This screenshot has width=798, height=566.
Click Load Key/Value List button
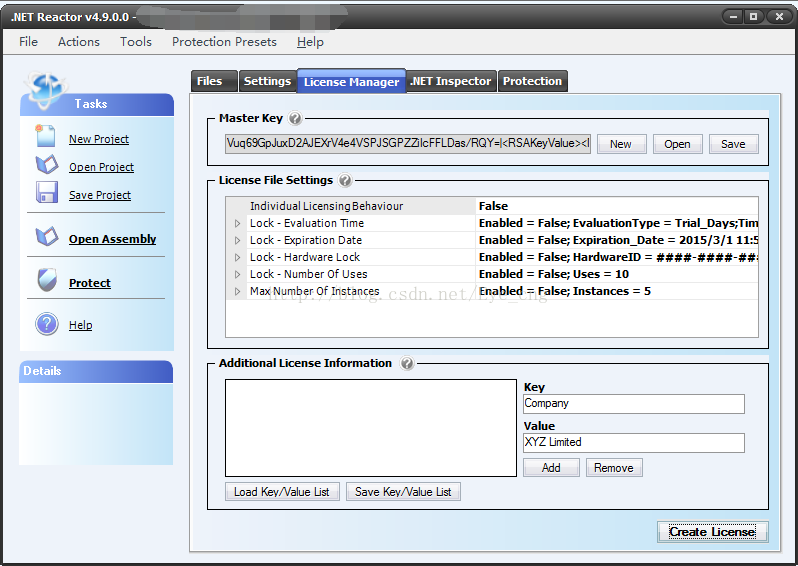click(x=282, y=492)
